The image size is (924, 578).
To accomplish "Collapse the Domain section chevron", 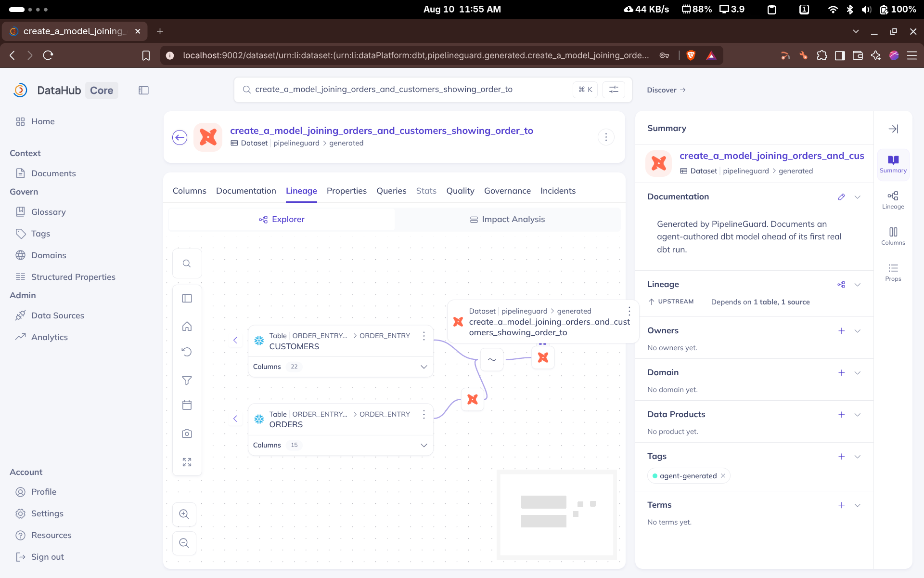I will tap(857, 373).
